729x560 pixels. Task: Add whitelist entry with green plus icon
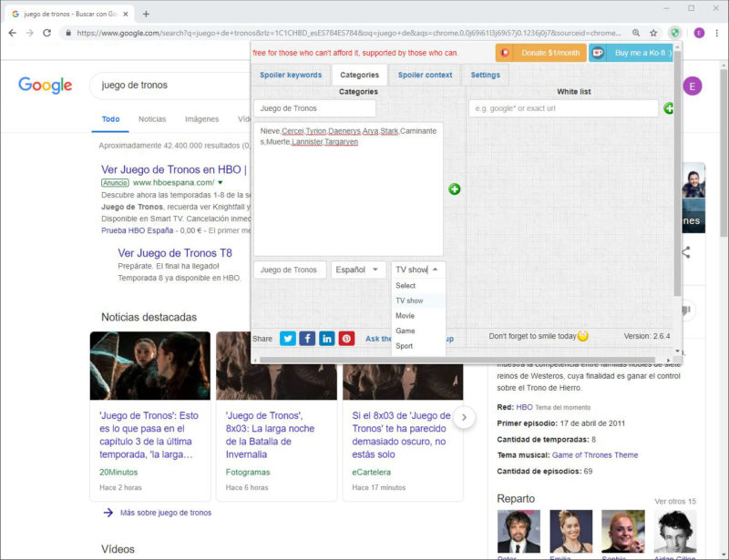[x=669, y=108]
